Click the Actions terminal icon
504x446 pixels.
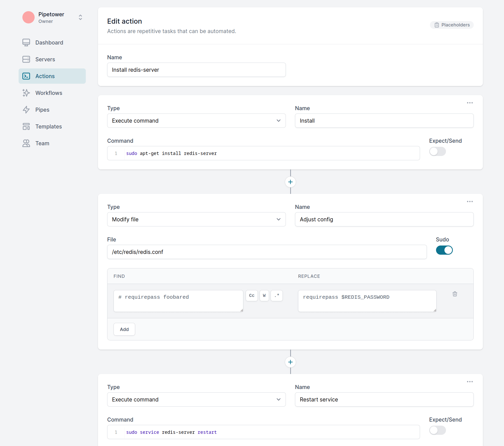pyautogui.click(x=26, y=76)
